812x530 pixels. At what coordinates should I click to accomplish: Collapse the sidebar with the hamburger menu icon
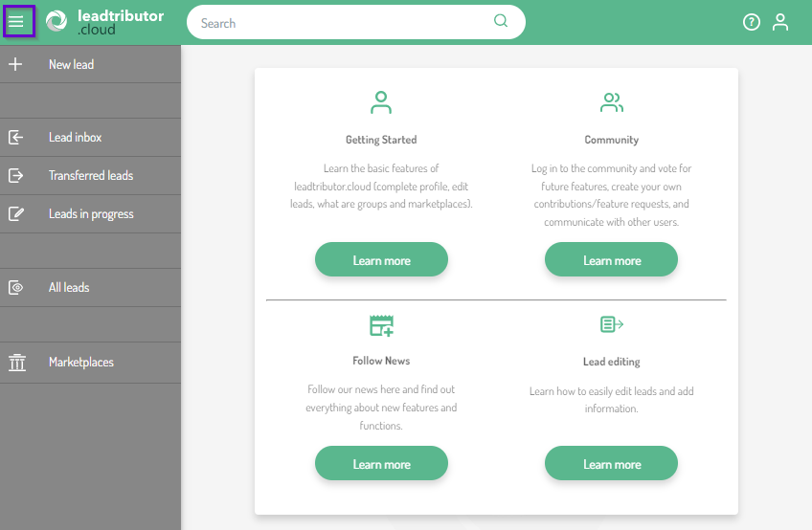point(17,22)
